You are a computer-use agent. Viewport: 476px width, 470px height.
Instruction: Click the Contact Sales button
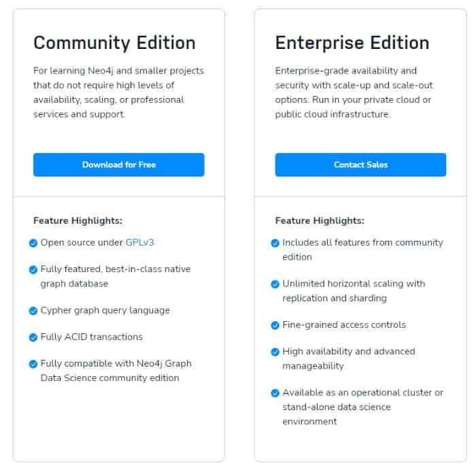(x=360, y=165)
